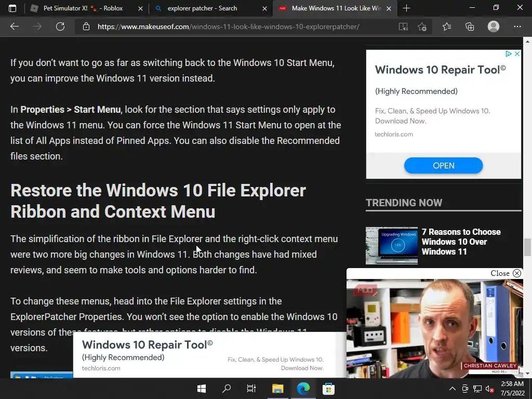Select the Make Windows 11 Look Like Windows 10 tab
The image size is (532, 399).
336,8
